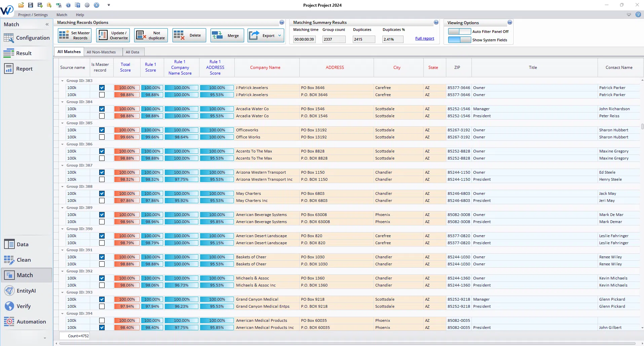Switch to the All Non-Matches tab
The height and width of the screenshot is (346, 644).
(x=102, y=52)
